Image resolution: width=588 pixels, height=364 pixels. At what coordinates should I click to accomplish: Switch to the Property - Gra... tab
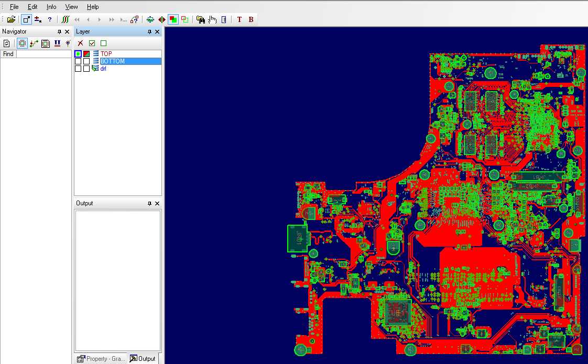tap(101, 359)
